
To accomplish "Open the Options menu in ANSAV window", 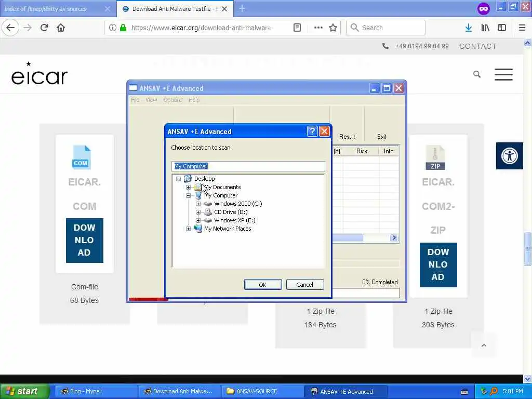I will point(172,100).
